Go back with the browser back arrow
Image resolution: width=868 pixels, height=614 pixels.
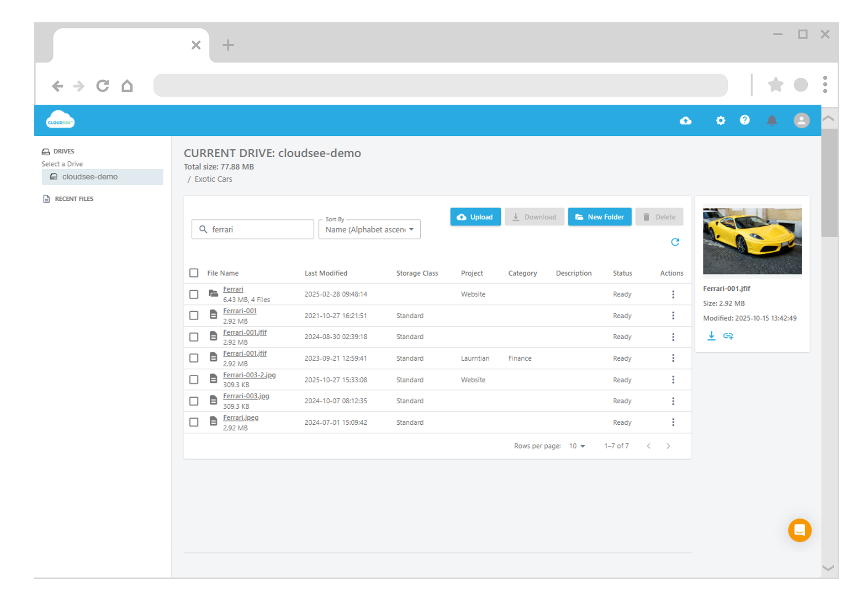[57, 86]
